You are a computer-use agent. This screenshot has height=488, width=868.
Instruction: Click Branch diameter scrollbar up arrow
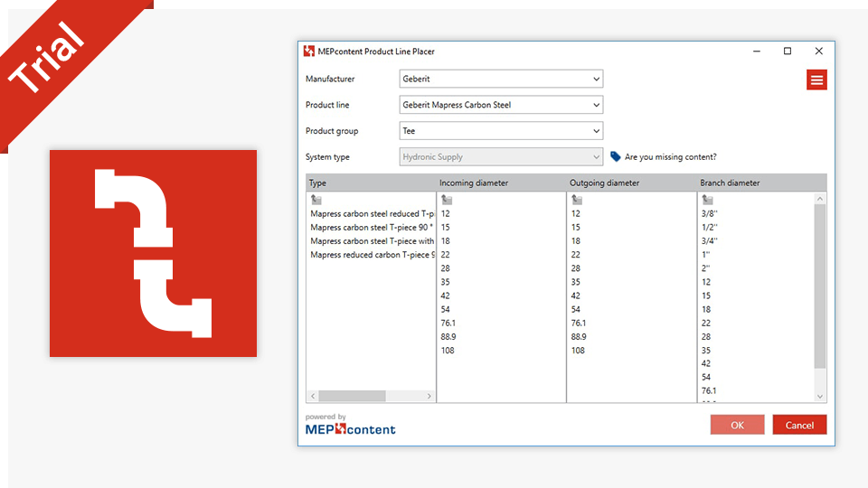click(x=820, y=199)
